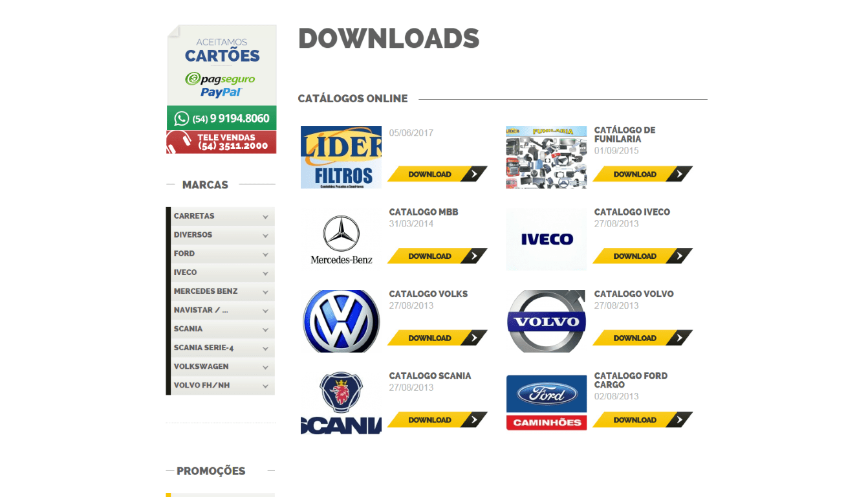868x497 pixels.
Task: Expand the Ford brand chevron
Action: point(265,255)
